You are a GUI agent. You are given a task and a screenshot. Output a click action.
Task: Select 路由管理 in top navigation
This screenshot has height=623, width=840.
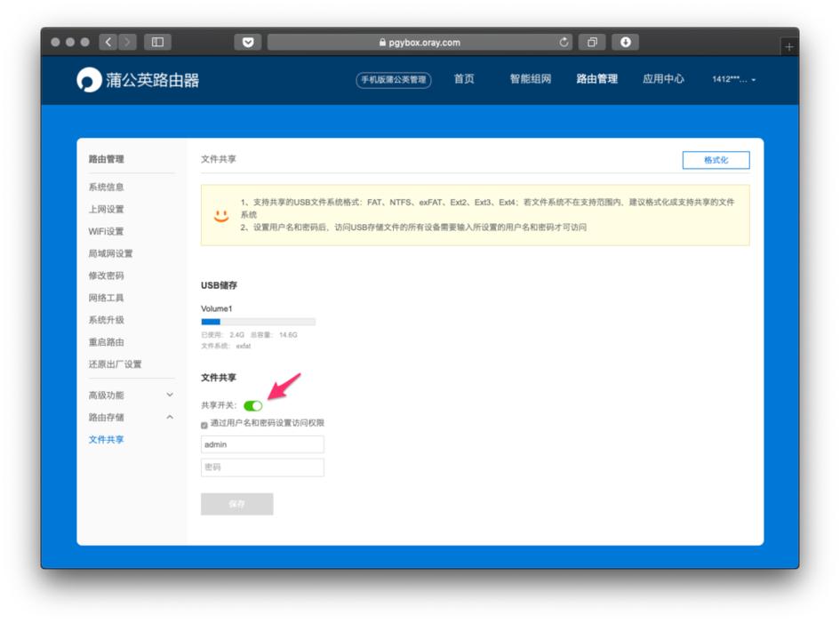click(x=596, y=79)
